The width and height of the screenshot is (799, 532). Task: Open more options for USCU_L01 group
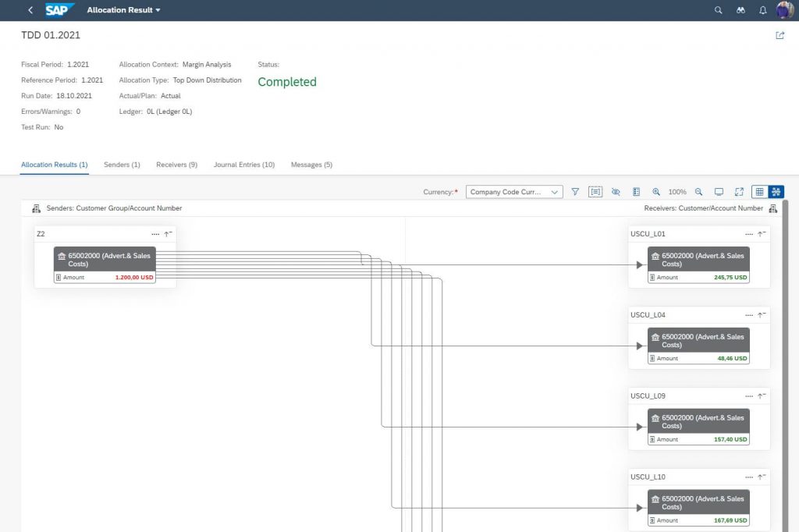click(x=748, y=234)
